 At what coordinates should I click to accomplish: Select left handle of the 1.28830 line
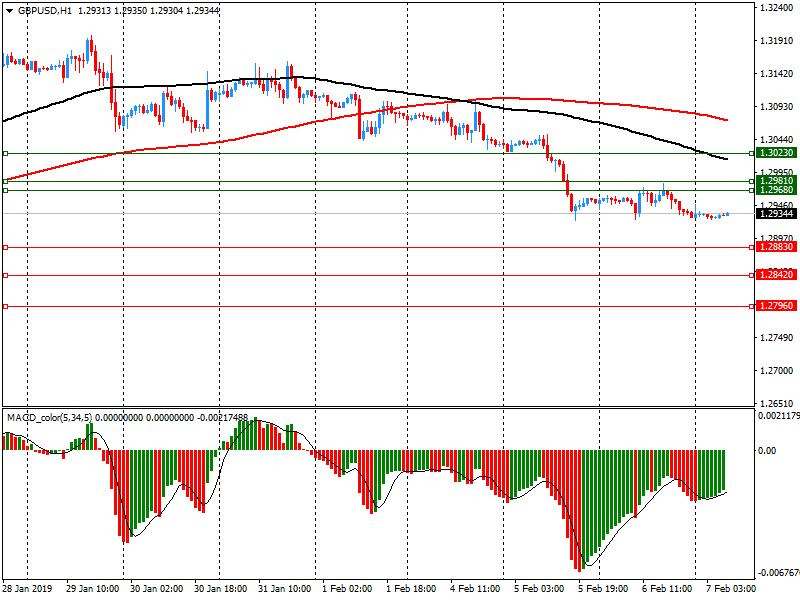pos(5,247)
